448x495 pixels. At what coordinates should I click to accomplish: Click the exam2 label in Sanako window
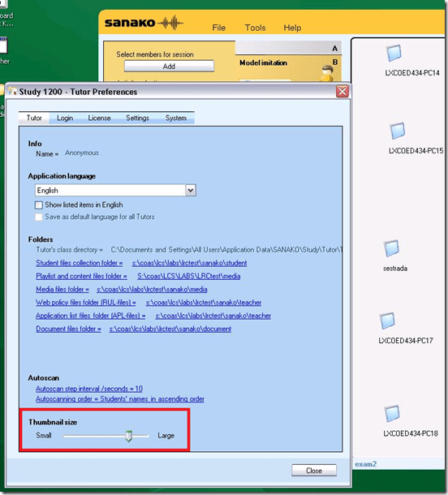coord(365,464)
